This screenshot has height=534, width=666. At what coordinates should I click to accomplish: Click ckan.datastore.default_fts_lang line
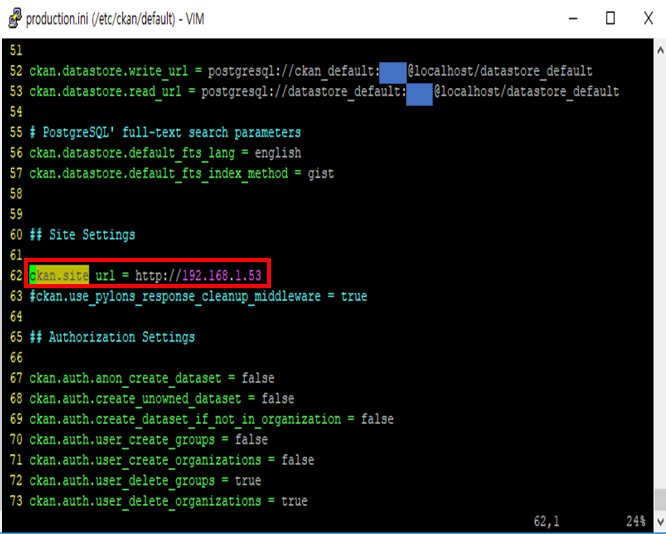[x=165, y=153]
